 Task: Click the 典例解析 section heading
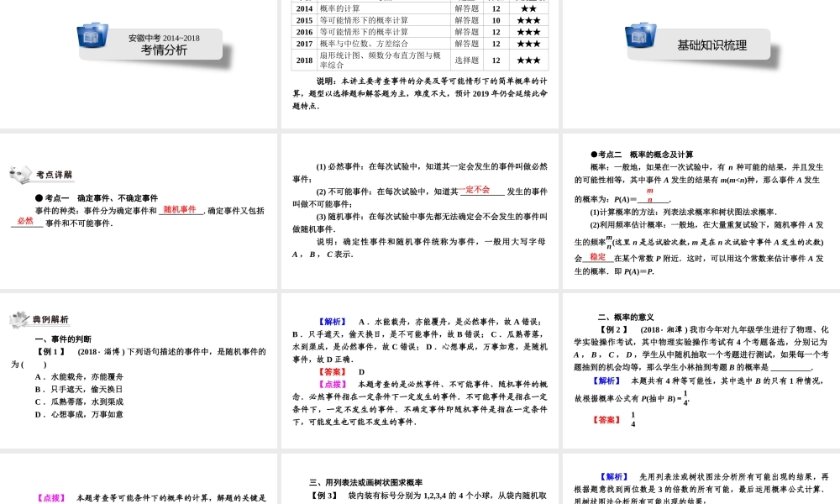pyautogui.click(x=51, y=320)
